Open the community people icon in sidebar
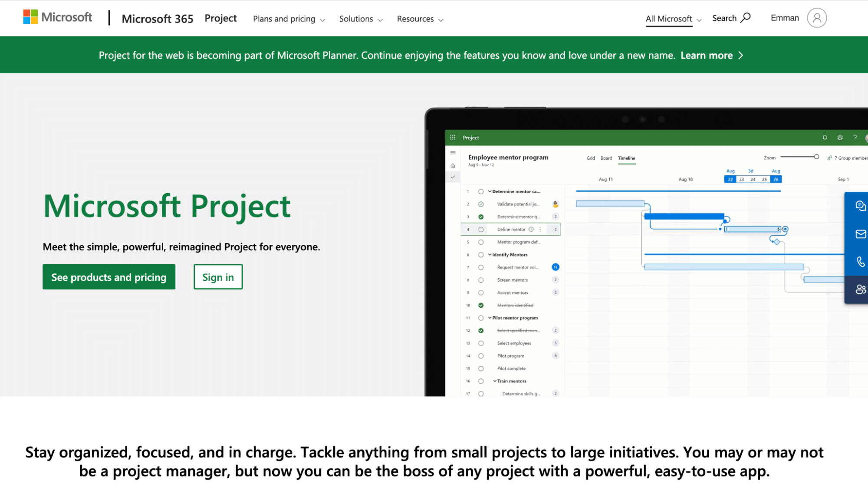 860,289
